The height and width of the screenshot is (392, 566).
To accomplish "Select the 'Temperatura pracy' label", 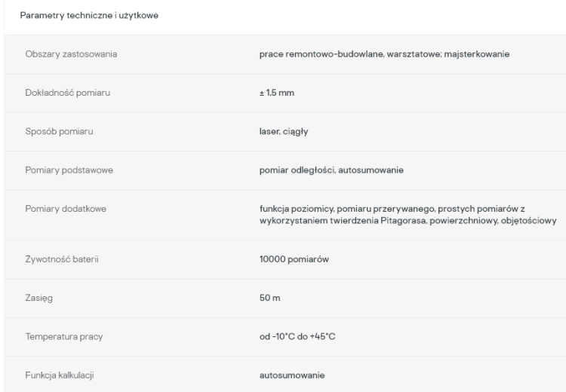I will point(64,336).
